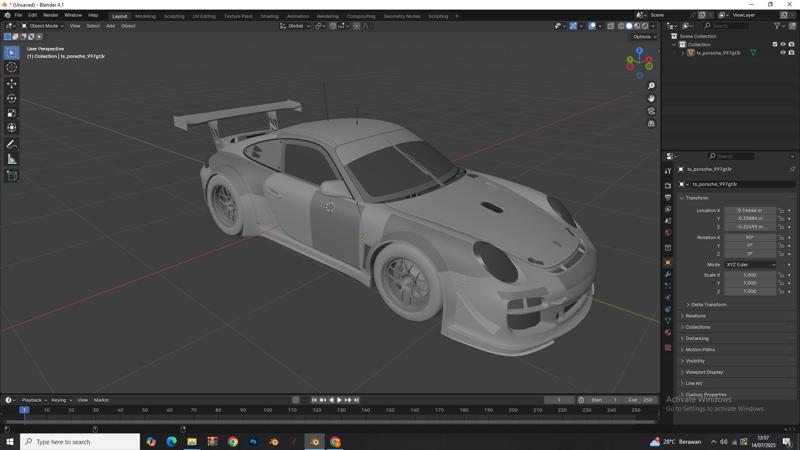Activate the Rotate tool
The height and width of the screenshot is (450, 800).
pos(11,98)
